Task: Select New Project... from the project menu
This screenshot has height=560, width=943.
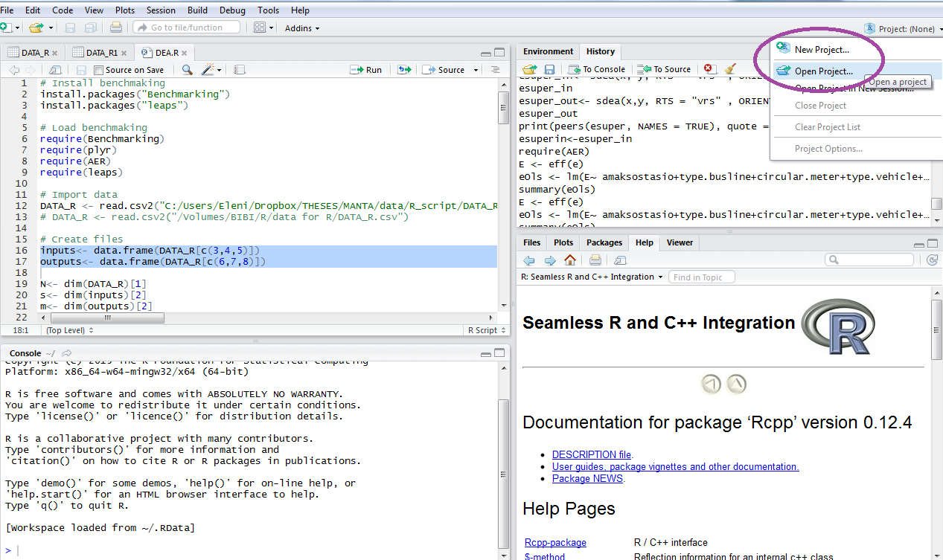Action: (x=822, y=50)
